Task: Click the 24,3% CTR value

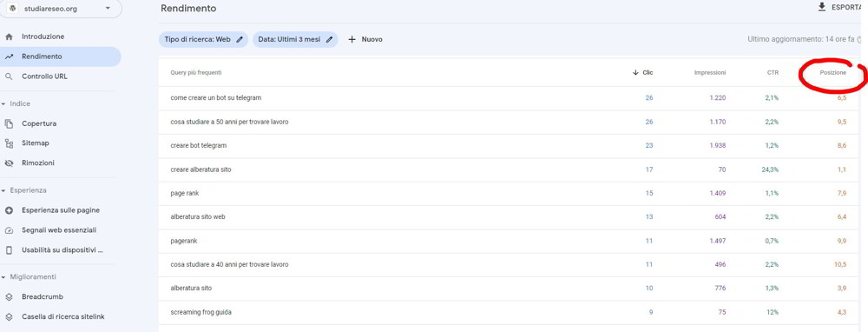Action: coord(770,169)
